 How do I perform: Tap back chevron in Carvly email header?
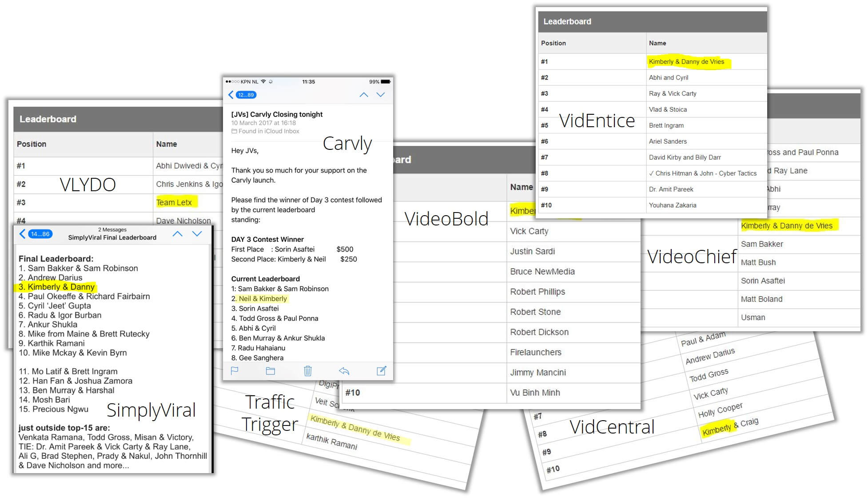[231, 95]
